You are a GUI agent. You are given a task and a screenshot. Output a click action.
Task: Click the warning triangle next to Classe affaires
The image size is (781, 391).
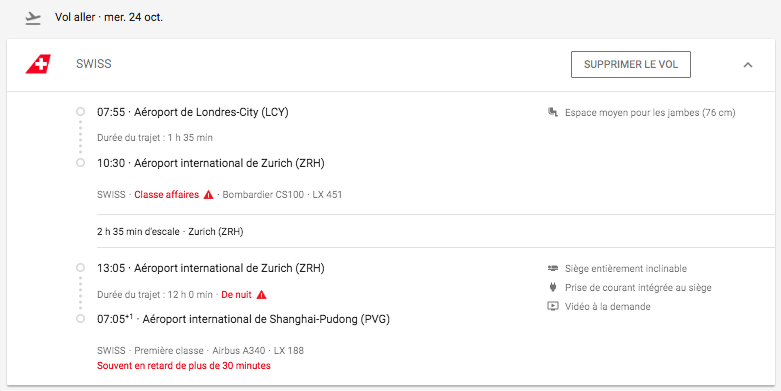[209, 195]
